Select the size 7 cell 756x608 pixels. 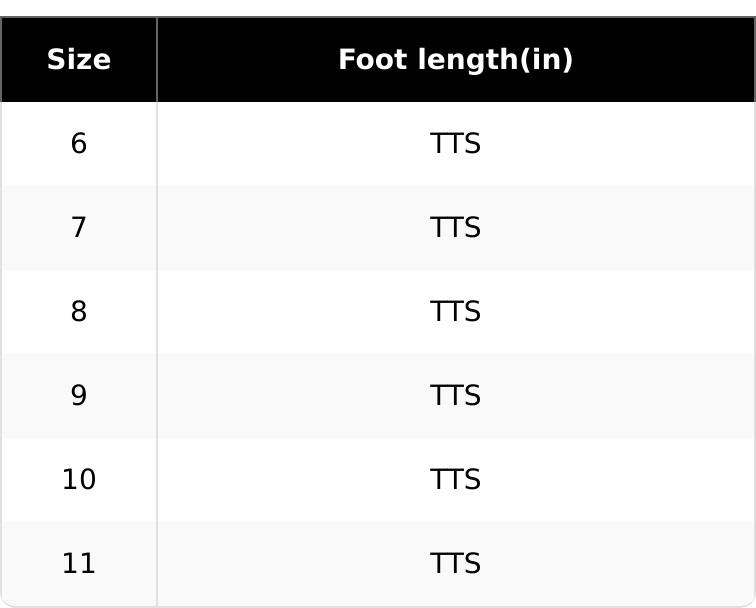pyautogui.click(x=79, y=228)
